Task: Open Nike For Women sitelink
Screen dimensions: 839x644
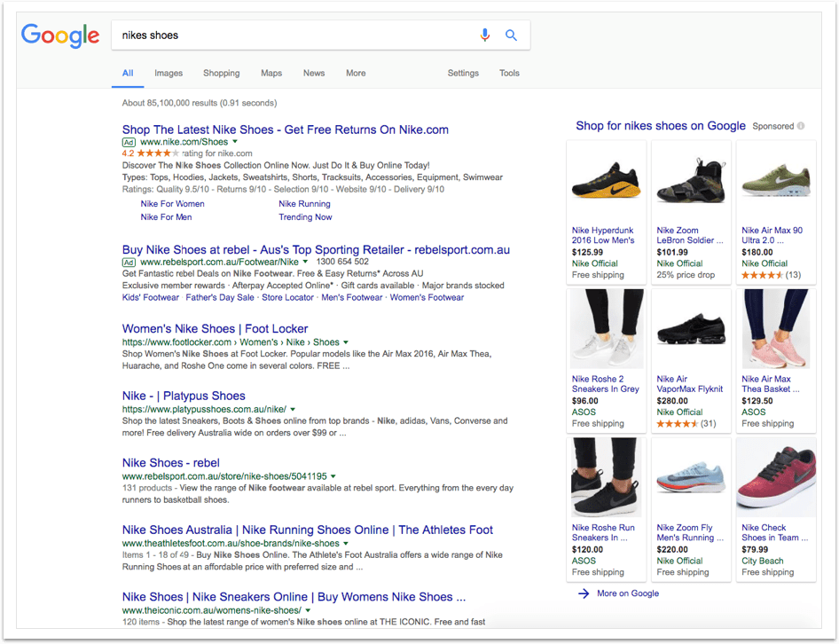Action: point(172,204)
